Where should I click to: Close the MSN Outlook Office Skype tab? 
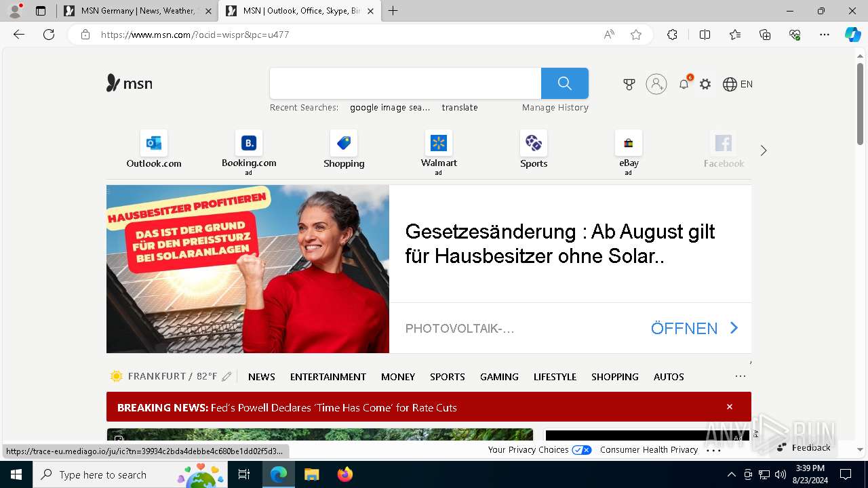pyautogui.click(x=370, y=11)
